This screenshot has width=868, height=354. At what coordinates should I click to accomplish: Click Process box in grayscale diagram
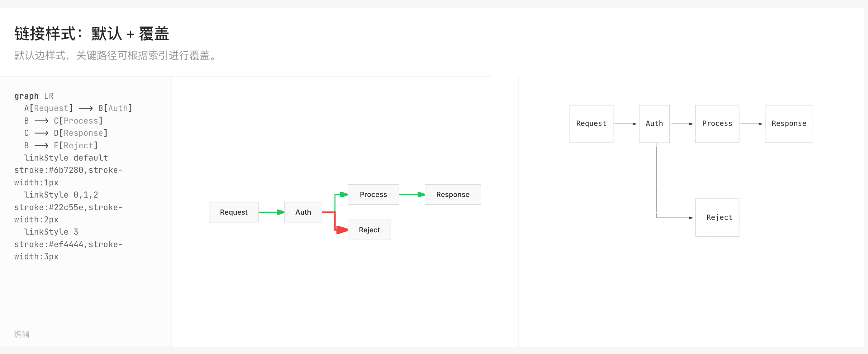point(717,124)
